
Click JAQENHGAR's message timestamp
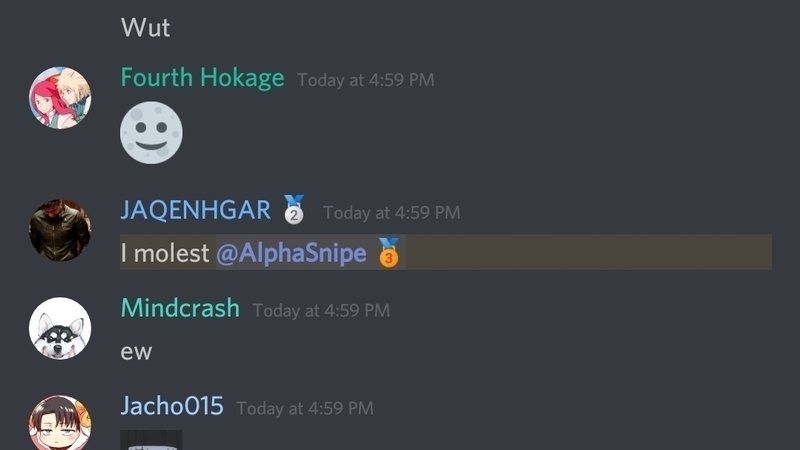tap(392, 213)
